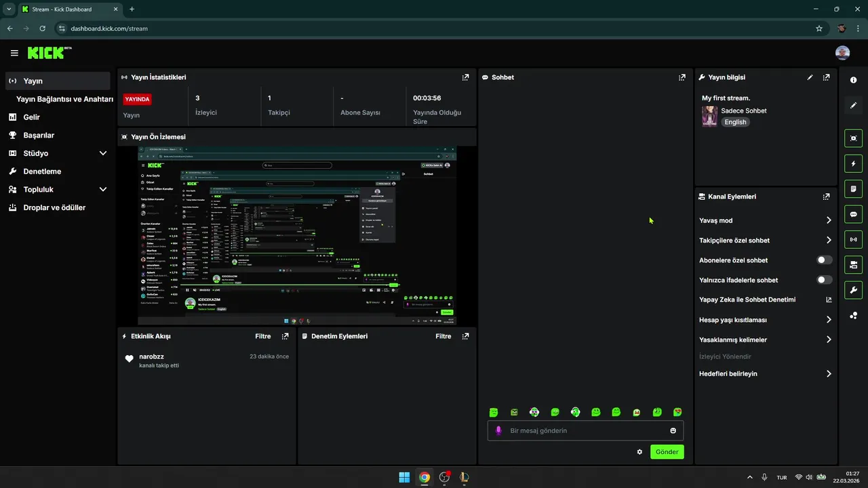Toggle the document widget icon in the right sidebar
Image resolution: width=868 pixels, height=488 pixels.
tap(854, 188)
